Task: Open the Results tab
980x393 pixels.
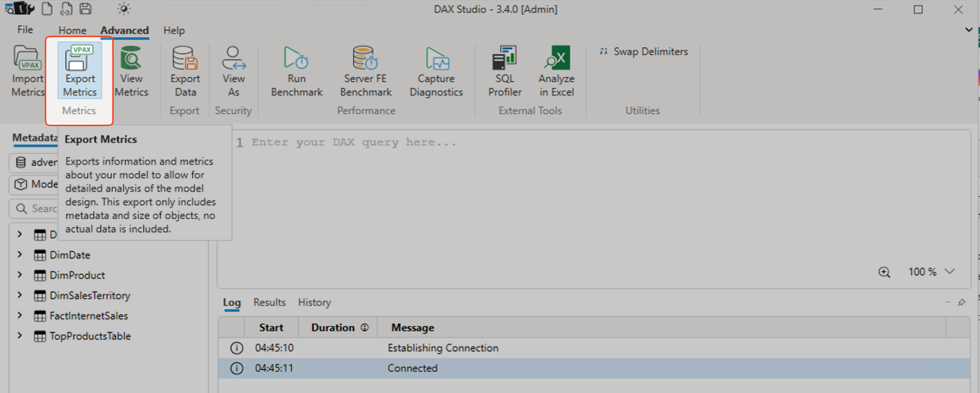Action: (269, 302)
